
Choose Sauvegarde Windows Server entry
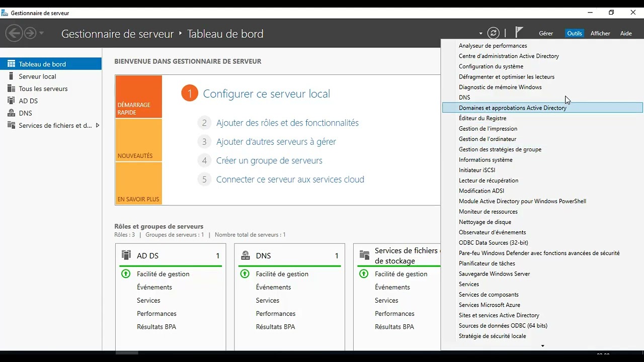click(x=542, y=274)
